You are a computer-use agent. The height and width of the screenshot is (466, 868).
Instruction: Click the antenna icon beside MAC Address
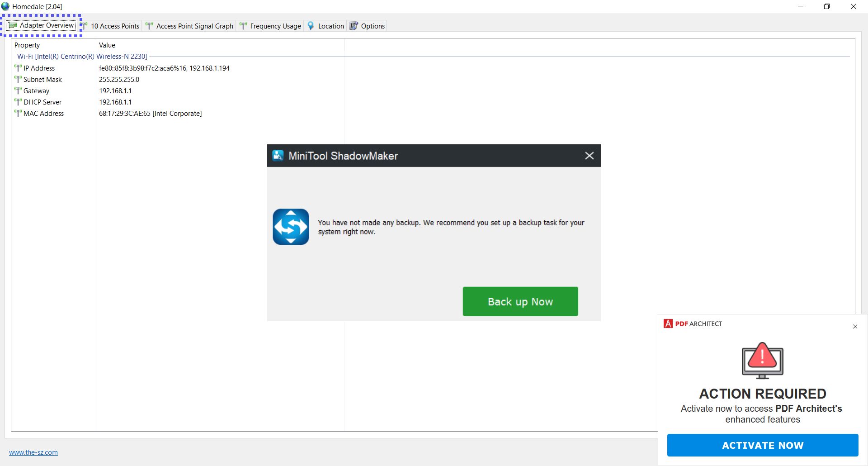(x=18, y=113)
